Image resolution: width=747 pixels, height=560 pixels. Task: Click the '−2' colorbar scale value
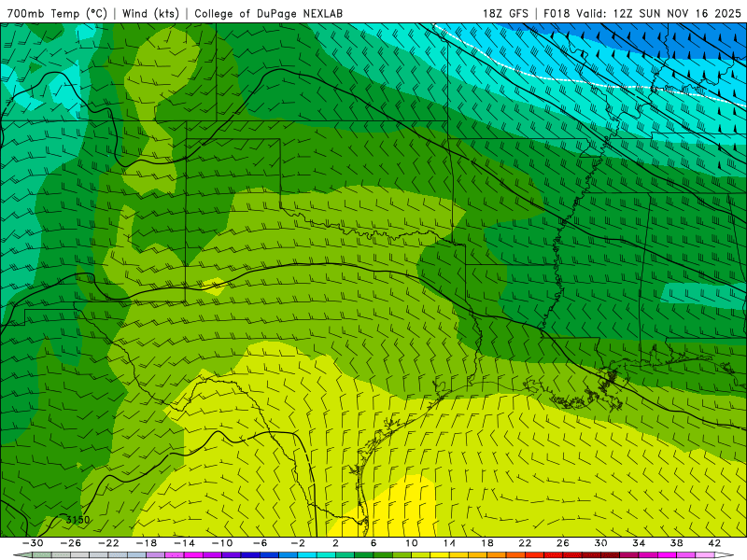tap(298, 543)
